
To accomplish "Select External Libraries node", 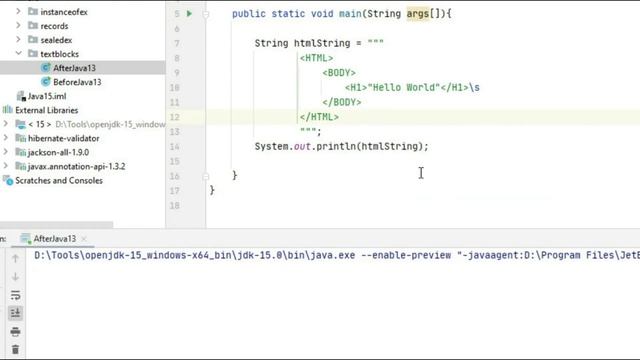I will pos(47,110).
